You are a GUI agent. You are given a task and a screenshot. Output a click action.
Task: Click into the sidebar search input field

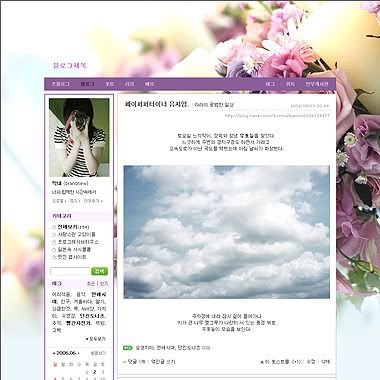[x=70, y=271]
